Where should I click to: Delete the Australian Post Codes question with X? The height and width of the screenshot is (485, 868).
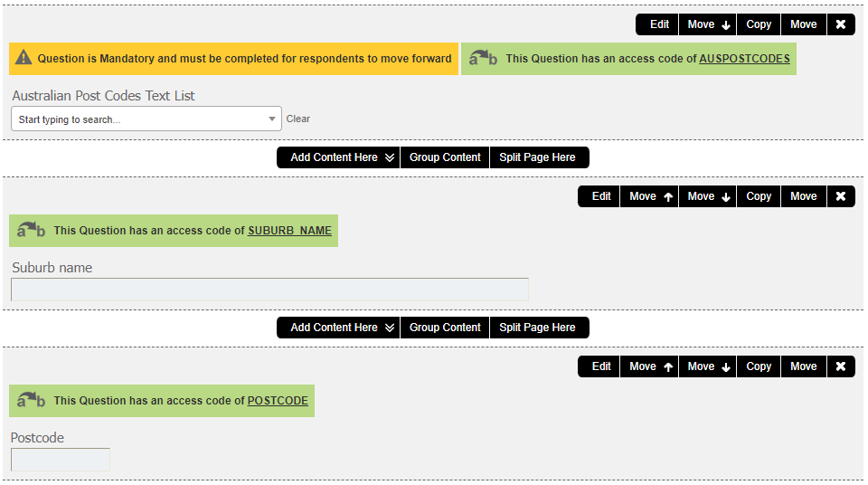(841, 24)
